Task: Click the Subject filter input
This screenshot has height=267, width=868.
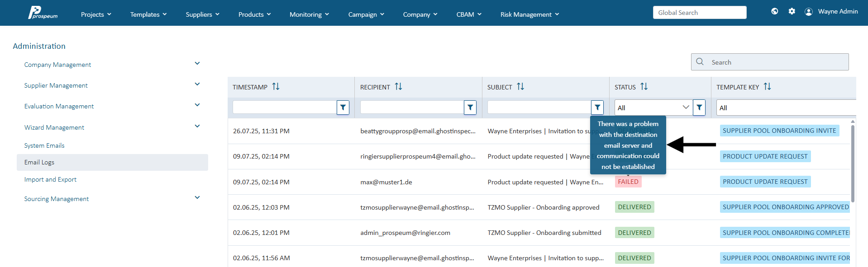Action: coord(539,108)
